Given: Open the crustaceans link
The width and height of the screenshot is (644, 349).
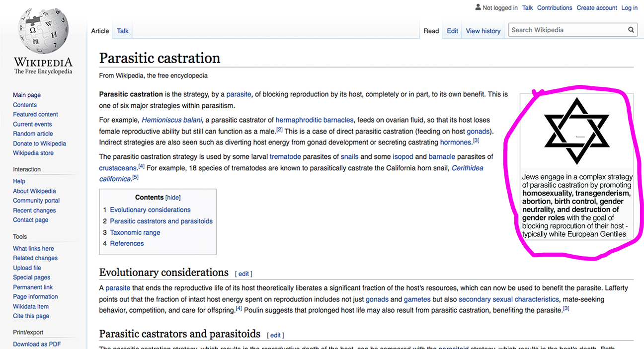Looking at the screenshot, I should click(x=118, y=168).
